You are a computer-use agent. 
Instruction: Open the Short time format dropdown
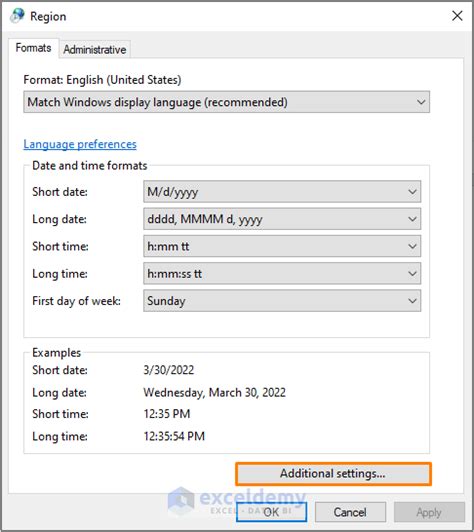point(282,246)
